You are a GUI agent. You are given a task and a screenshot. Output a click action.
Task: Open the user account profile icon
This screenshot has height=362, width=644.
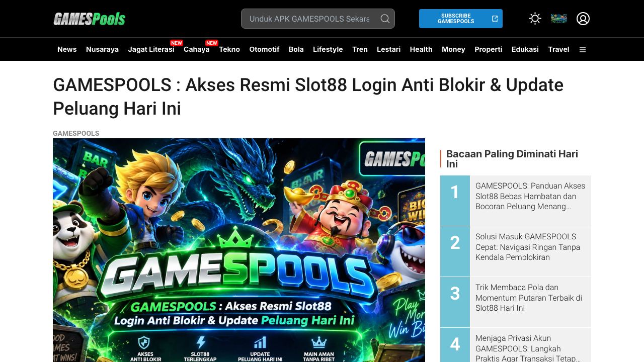(583, 19)
